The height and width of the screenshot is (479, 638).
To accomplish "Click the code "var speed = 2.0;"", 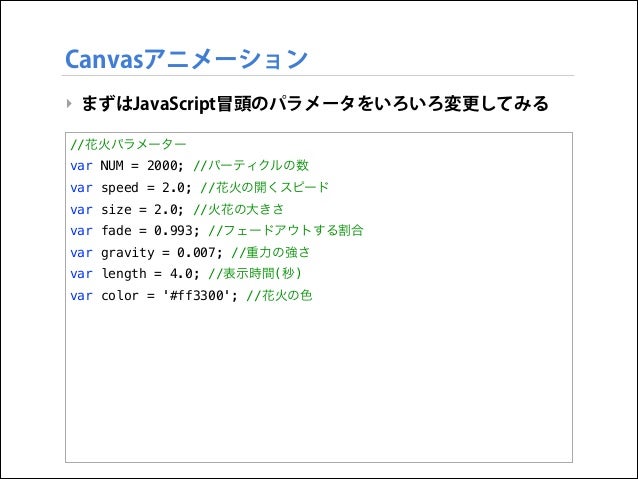I will (130, 188).
